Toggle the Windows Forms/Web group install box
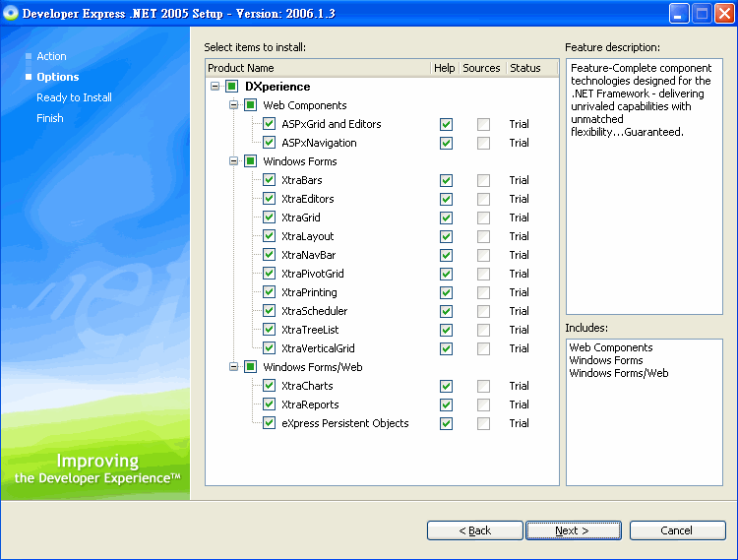The width and height of the screenshot is (738, 560). click(x=250, y=367)
